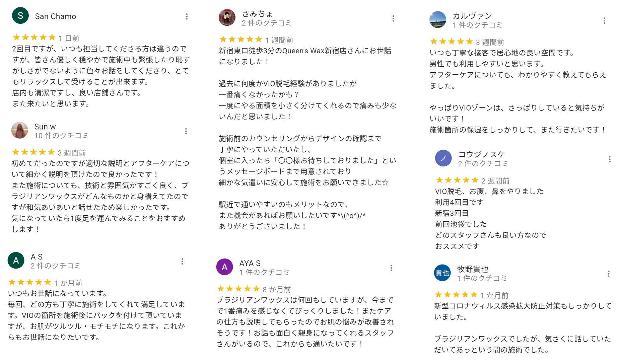Click Sun w's profile photo
Image resolution: width=621 pixels, height=364 pixels.
[20, 131]
